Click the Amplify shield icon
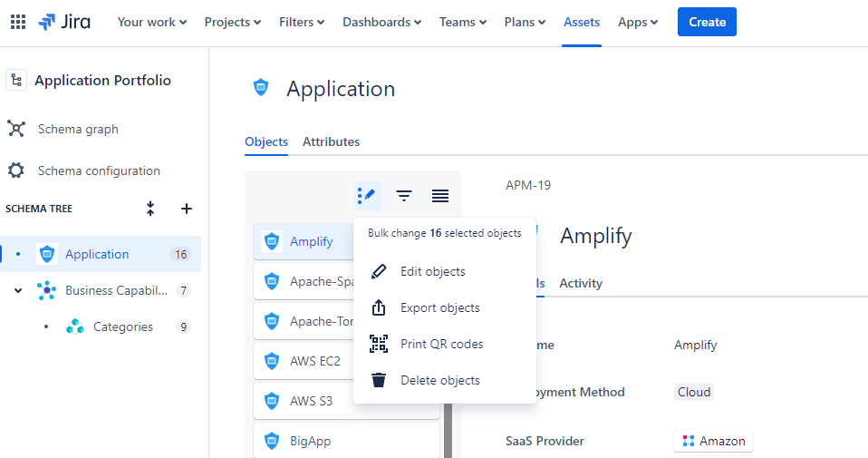 click(x=272, y=241)
